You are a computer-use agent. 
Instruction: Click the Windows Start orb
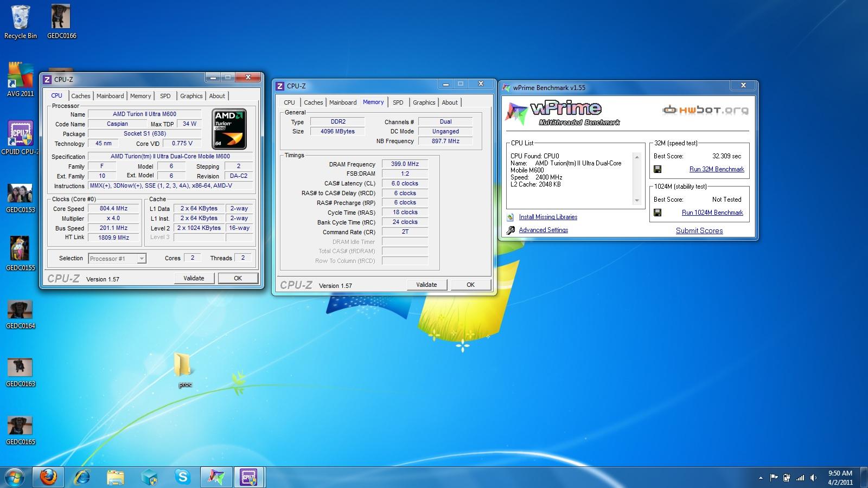pyautogui.click(x=15, y=477)
